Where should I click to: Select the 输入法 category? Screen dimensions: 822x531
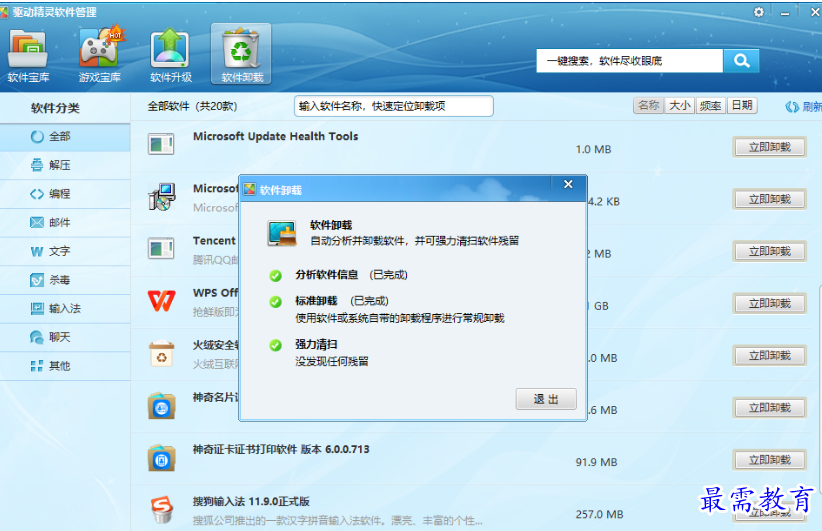[x=65, y=309]
